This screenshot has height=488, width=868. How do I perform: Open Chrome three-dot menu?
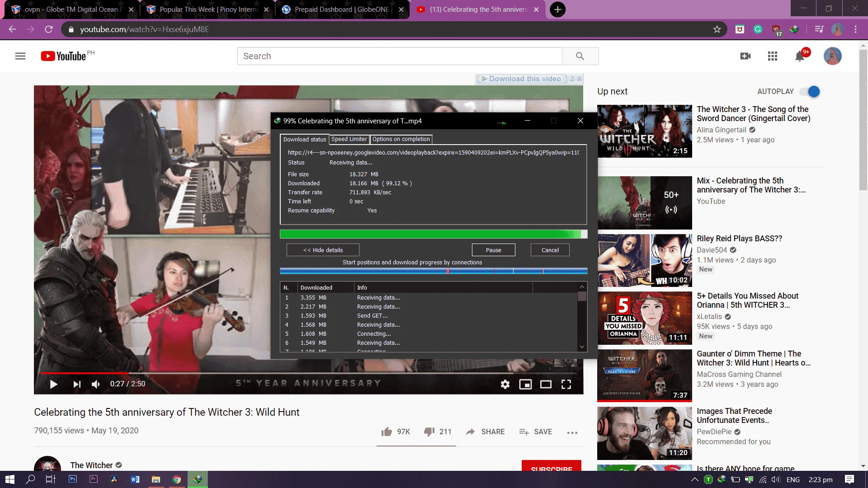click(855, 29)
